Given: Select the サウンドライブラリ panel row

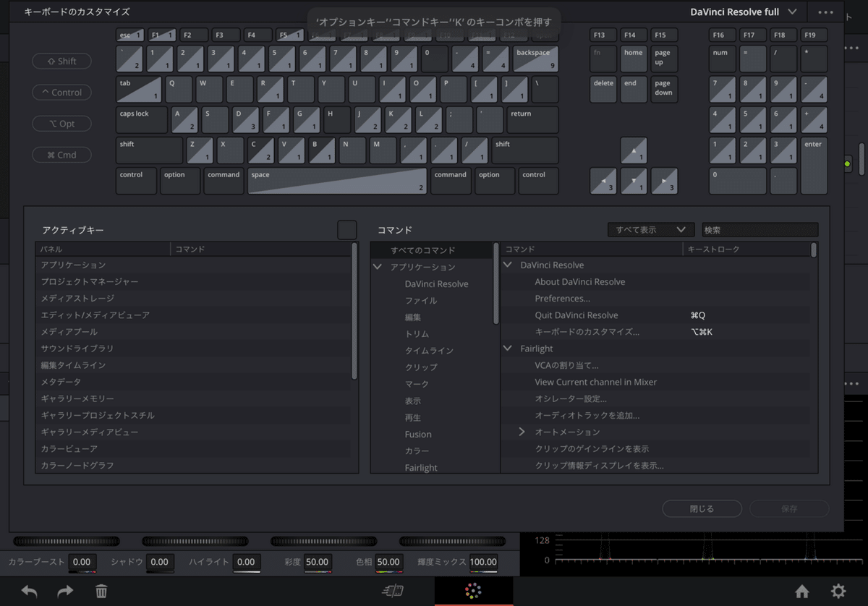Looking at the screenshot, I should [x=193, y=349].
